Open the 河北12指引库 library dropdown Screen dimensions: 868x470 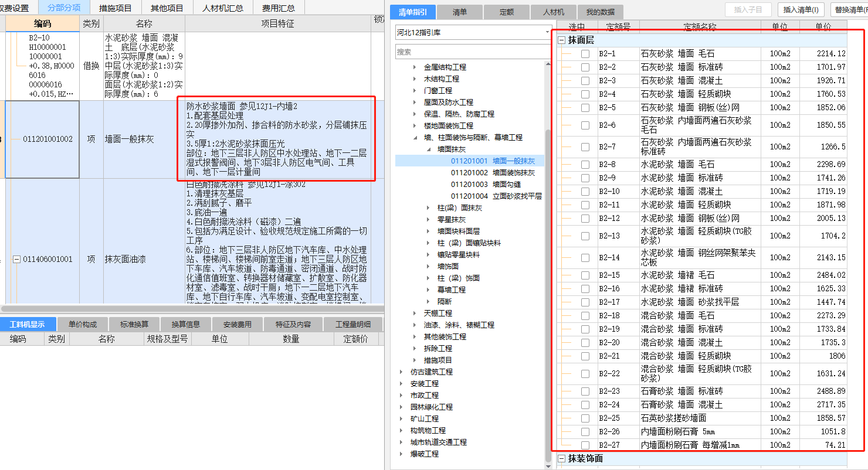click(547, 32)
